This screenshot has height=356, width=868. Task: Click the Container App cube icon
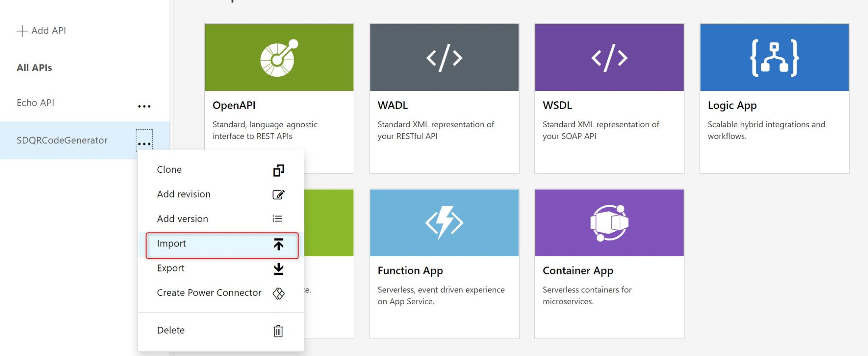tap(609, 223)
